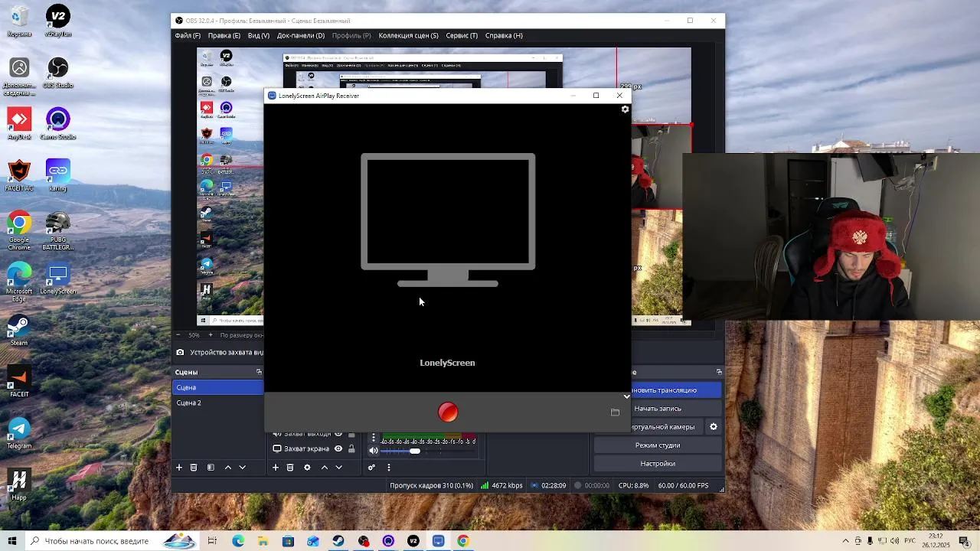This screenshot has height=551, width=980.
Task: Move source up in sources toolbar
Action: pos(324,468)
